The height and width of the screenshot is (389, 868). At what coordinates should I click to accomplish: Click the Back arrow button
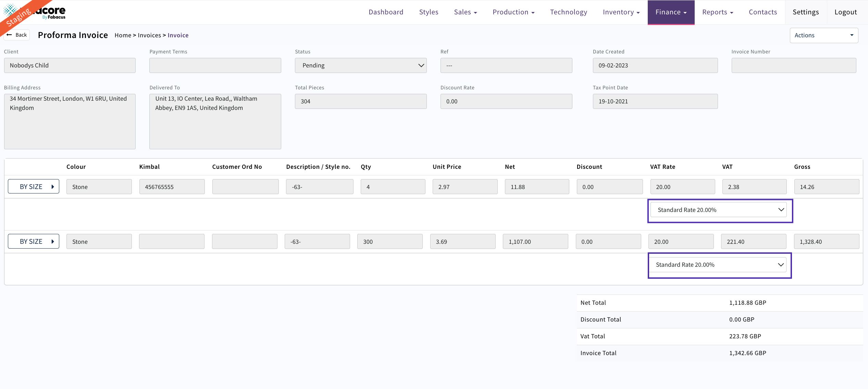17,35
